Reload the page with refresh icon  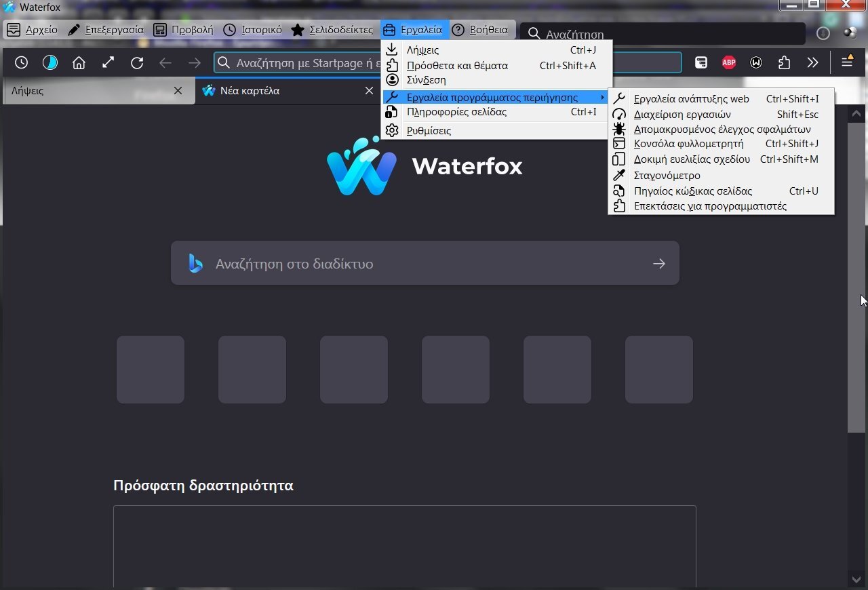click(x=137, y=63)
